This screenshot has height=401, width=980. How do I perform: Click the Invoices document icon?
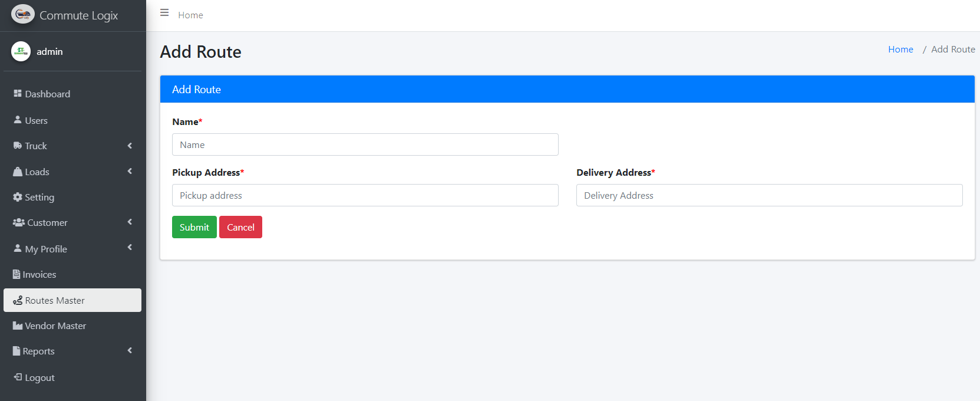point(17,274)
